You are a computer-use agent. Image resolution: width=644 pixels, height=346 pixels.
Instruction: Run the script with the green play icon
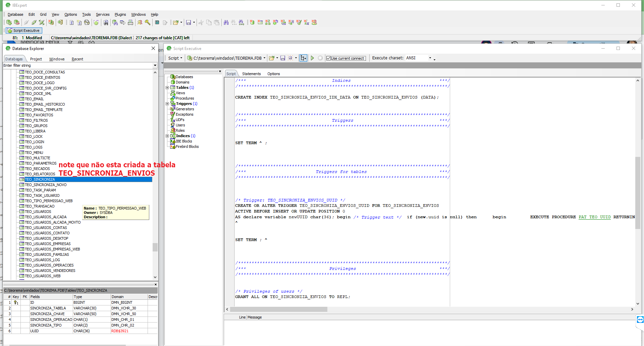coord(312,58)
